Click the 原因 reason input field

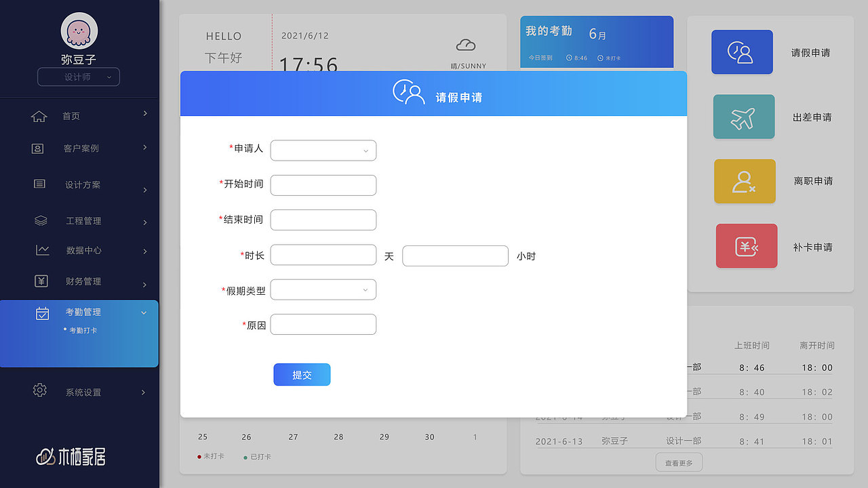(x=323, y=324)
